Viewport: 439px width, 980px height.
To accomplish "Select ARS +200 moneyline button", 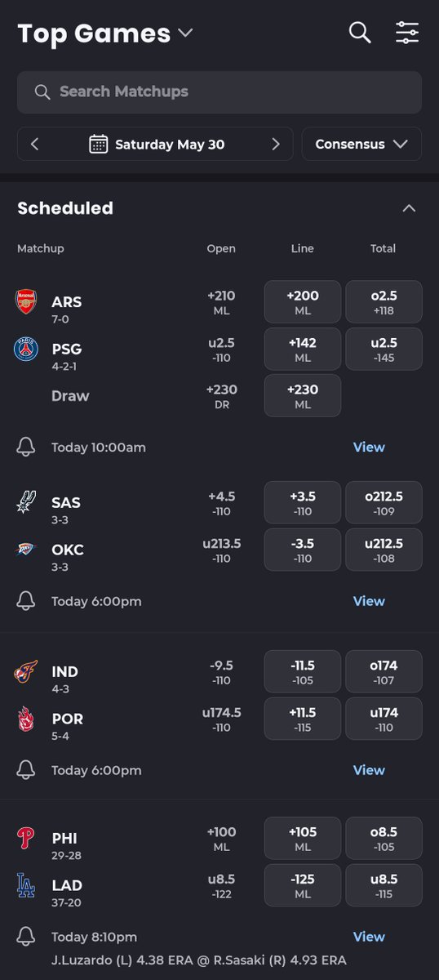I will click(x=303, y=302).
